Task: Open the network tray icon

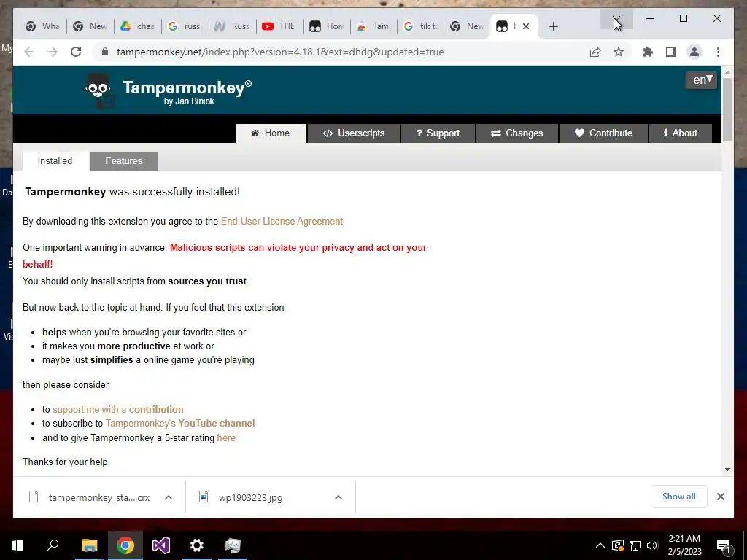Action: point(635,545)
